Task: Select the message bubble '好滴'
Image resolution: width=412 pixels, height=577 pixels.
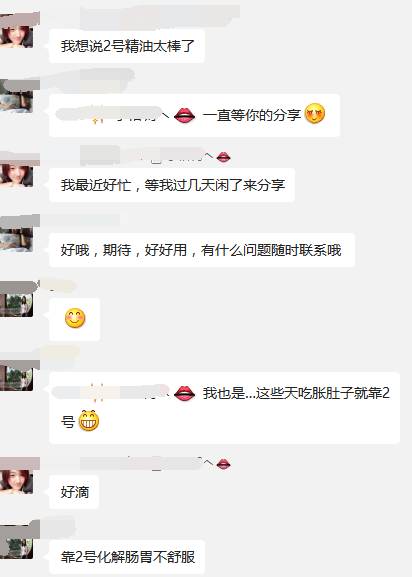Action: coord(74,492)
